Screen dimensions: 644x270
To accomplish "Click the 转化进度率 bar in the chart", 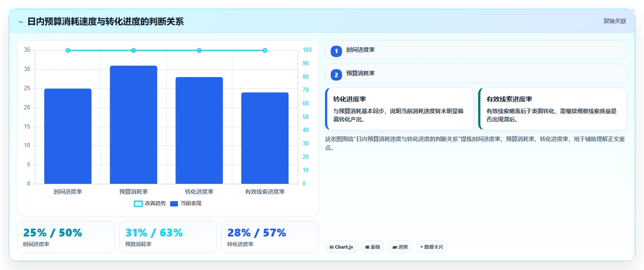I will (x=199, y=131).
